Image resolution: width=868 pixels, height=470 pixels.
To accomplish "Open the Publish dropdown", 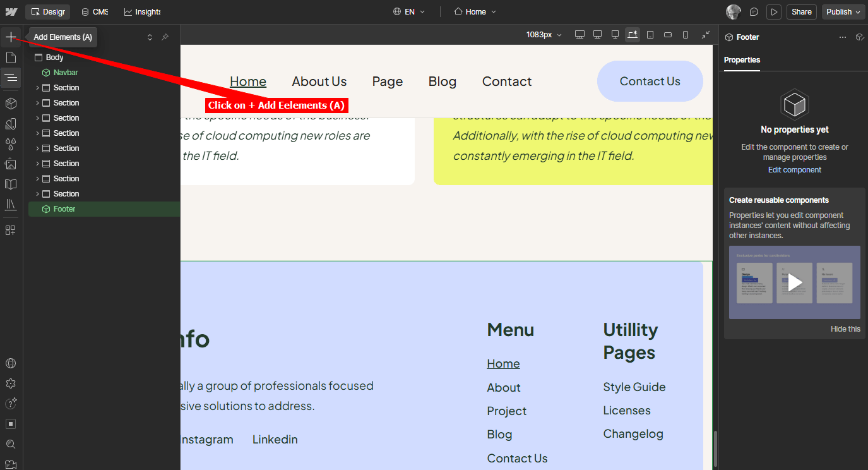I will coord(843,12).
